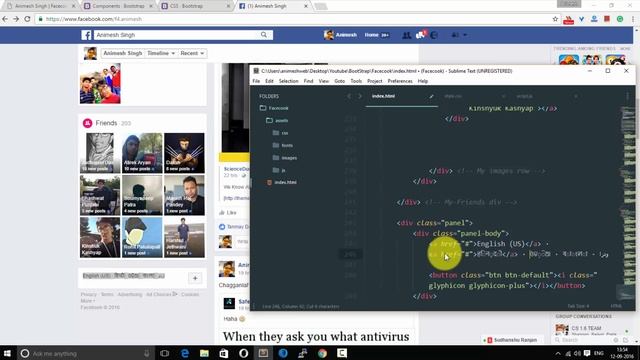Open Sublime Text Selection menu
The image size is (640, 360).
tap(289, 81)
